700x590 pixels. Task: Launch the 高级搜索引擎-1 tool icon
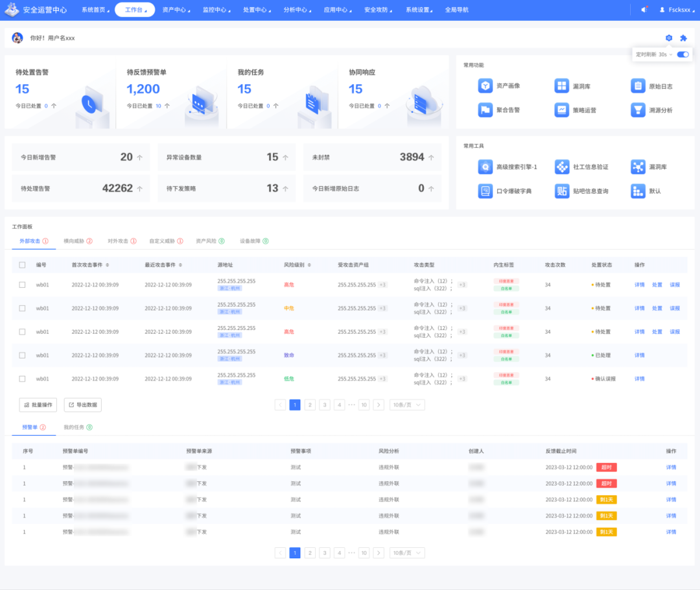tap(485, 167)
